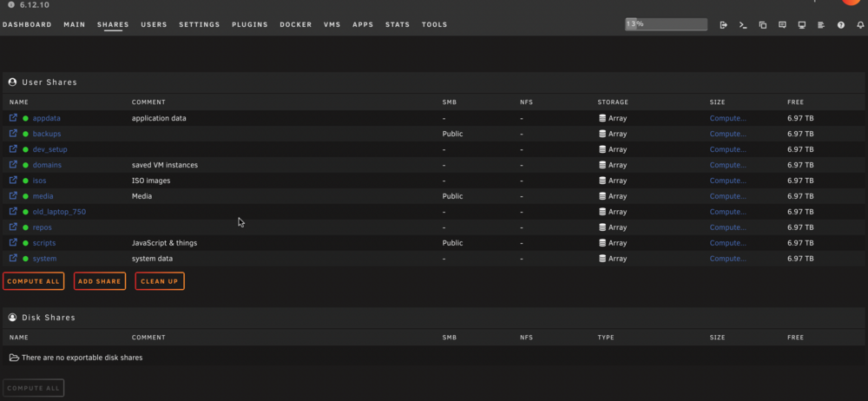Image resolution: width=868 pixels, height=401 pixels.
Task: Open the old_laptop_750 share link
Action: tap(59, 212)
